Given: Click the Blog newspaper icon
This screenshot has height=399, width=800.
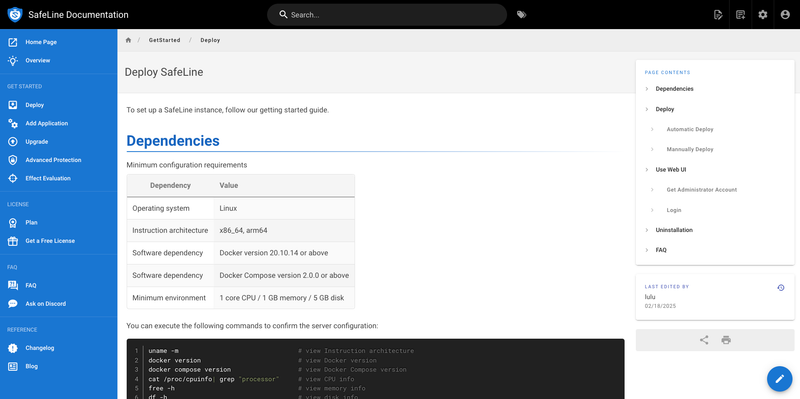Looking at the screenshot, I should tap(13, 366).
